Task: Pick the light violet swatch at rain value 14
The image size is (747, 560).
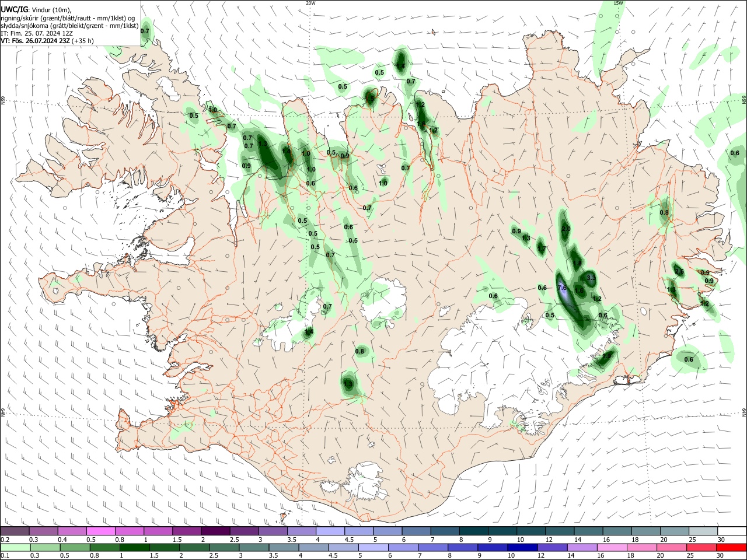Action: tap(582, 547)
